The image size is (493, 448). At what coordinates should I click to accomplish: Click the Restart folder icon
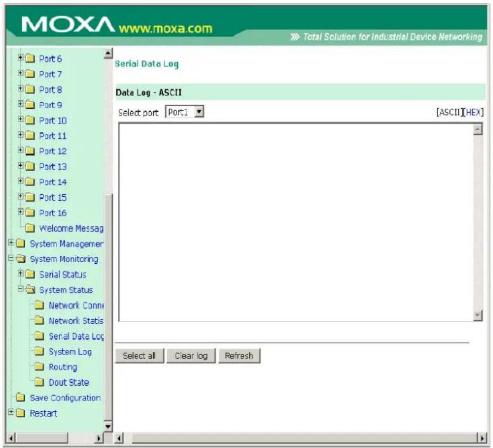point(21,413)
